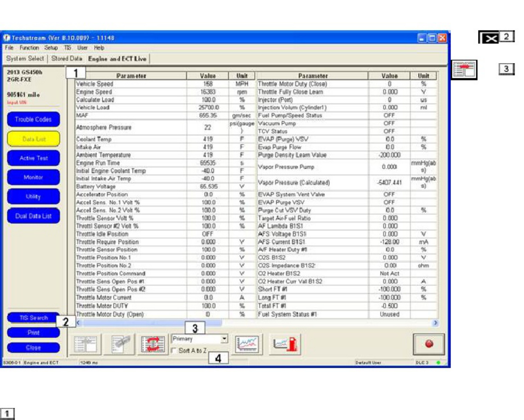Open the User menu

82,48
